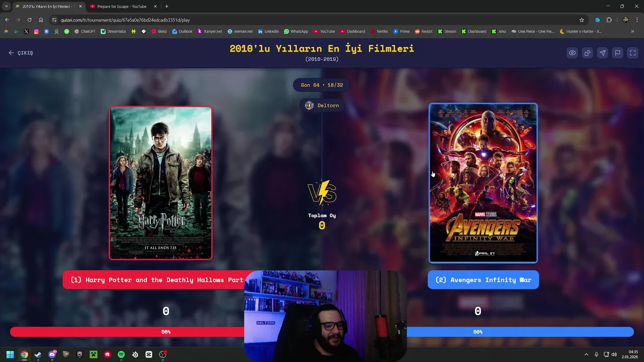This screenshot has width=644, height=362.
Task: Open the X (Twitter) bookmark icon
Action: [x=26, y=31]
